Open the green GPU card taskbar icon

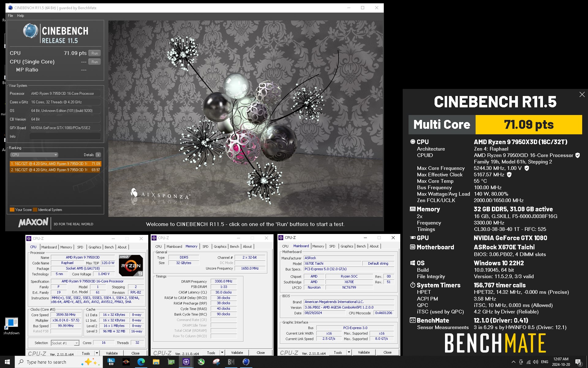coord(171,362)
